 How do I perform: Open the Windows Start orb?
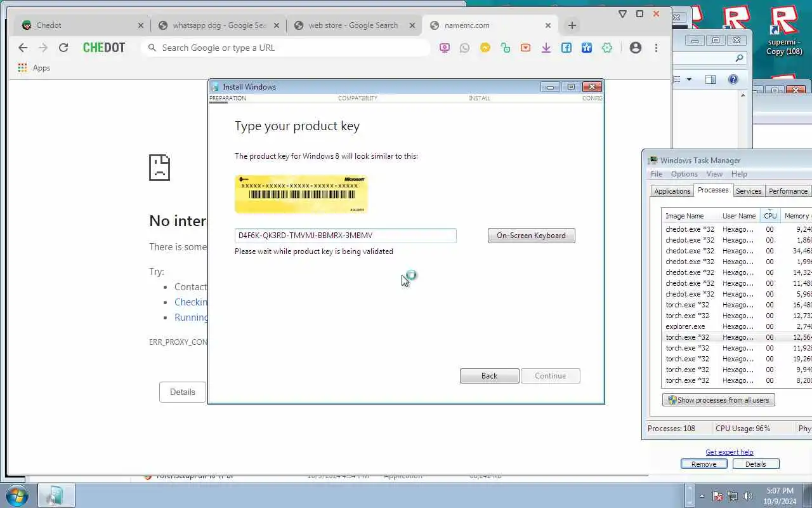click(17, 495)
